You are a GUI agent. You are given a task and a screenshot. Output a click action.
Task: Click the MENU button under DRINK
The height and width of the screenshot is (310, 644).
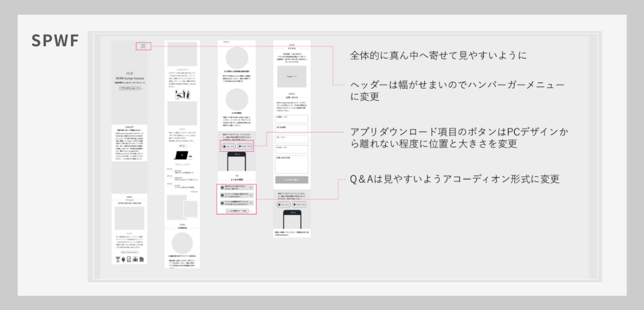(182, 145)
